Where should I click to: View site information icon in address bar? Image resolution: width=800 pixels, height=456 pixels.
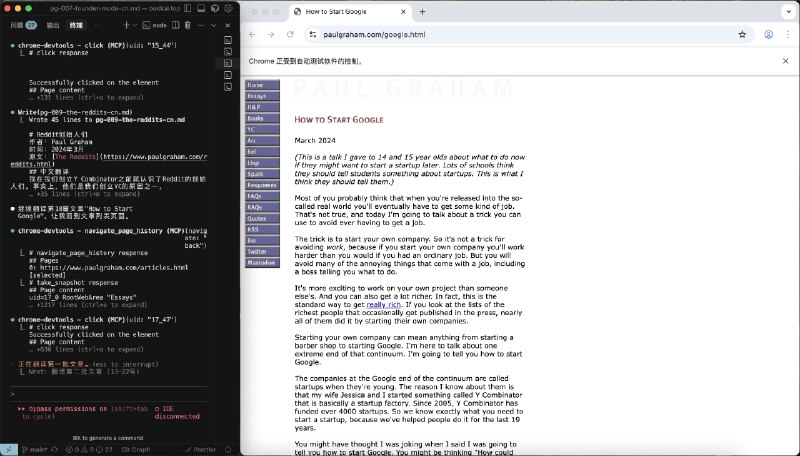313,35
